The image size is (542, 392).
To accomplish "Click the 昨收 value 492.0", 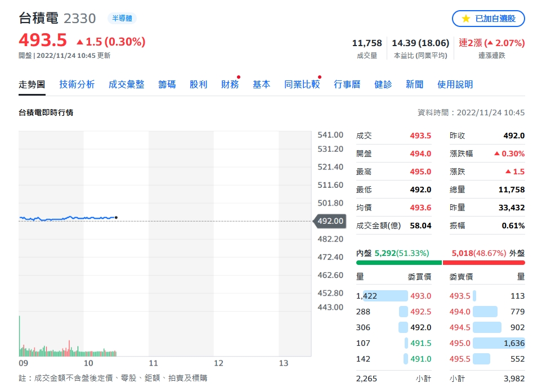I will (x=514, y=136).
